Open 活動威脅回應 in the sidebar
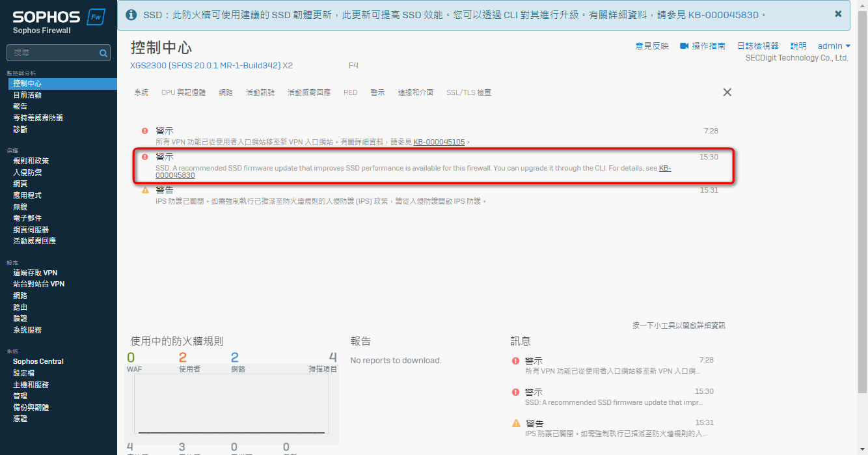The width and height of the screenshot is (868, 455). click(34, 241)
